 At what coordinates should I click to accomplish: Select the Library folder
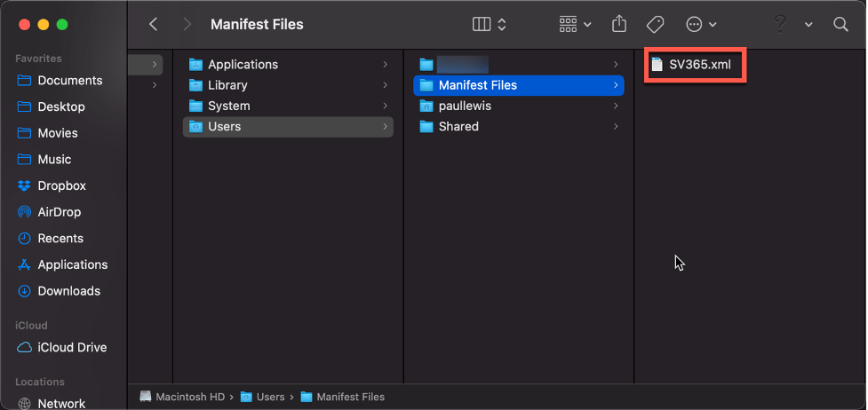pos(227,85)
